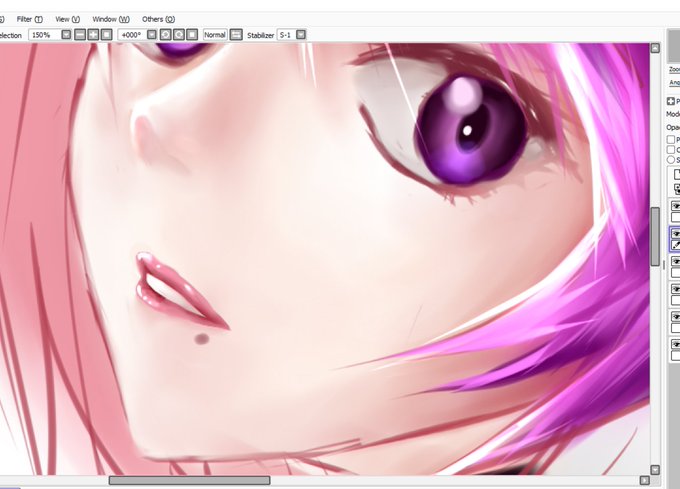Click the plus expander icon above Mode label

(670, 101)
